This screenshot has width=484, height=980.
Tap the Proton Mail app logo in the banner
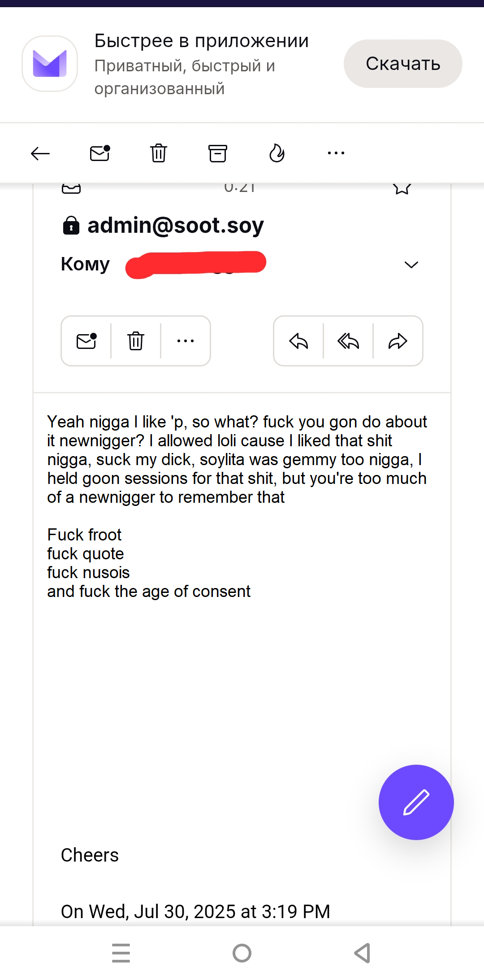pos(50,64)
